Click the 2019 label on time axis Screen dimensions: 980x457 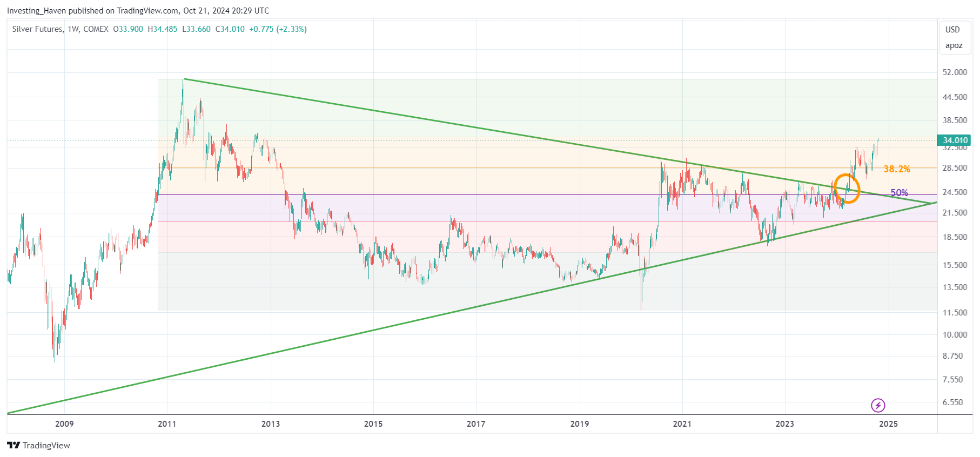580,424
